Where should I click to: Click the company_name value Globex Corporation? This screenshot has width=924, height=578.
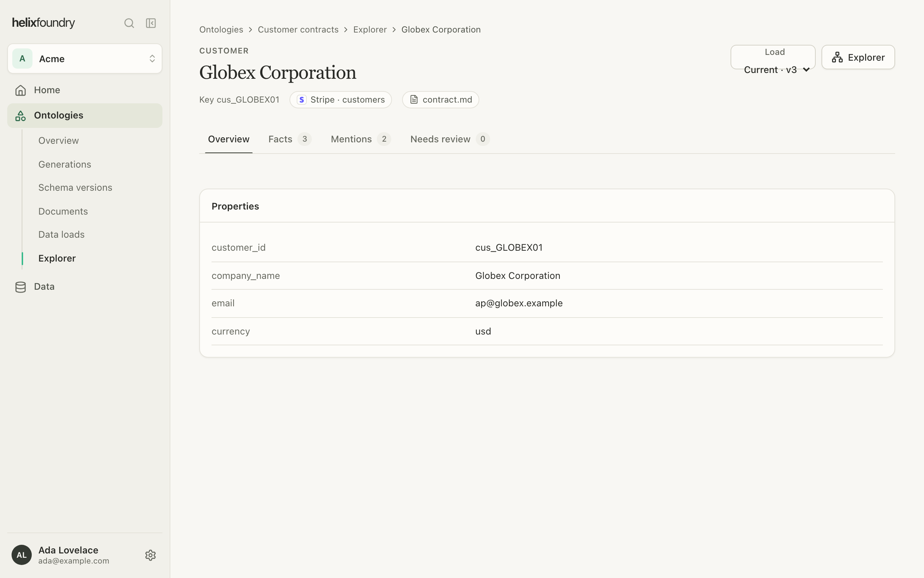[x=517, y=276]
